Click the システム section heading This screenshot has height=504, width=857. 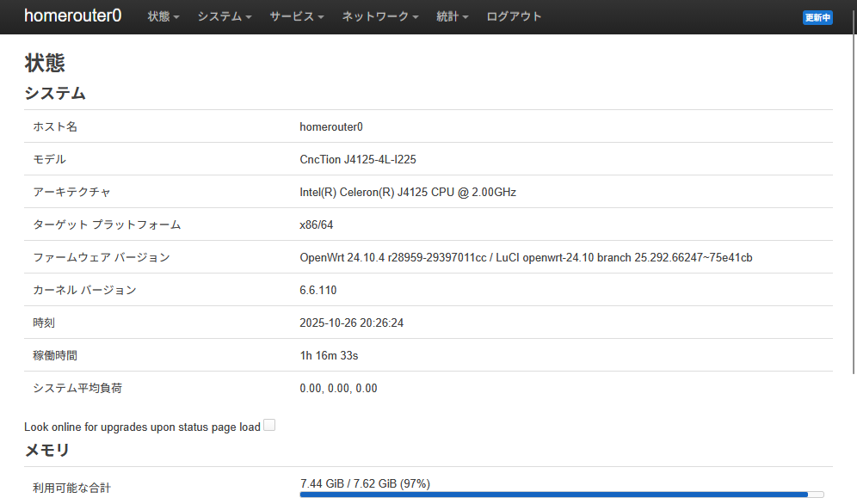tap(55, 93)
